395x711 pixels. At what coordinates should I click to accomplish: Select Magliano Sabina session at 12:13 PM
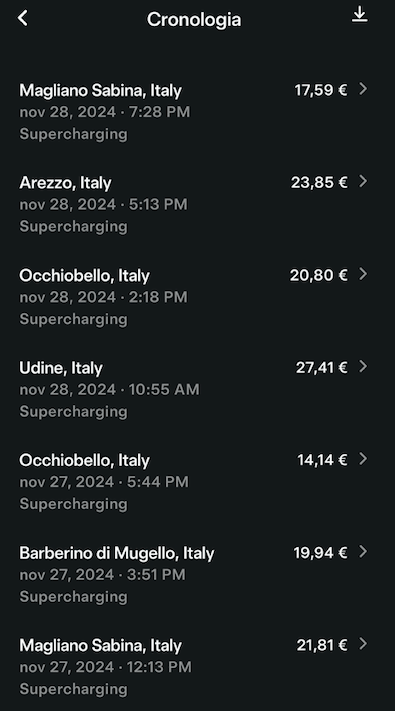tap(197, 667)
